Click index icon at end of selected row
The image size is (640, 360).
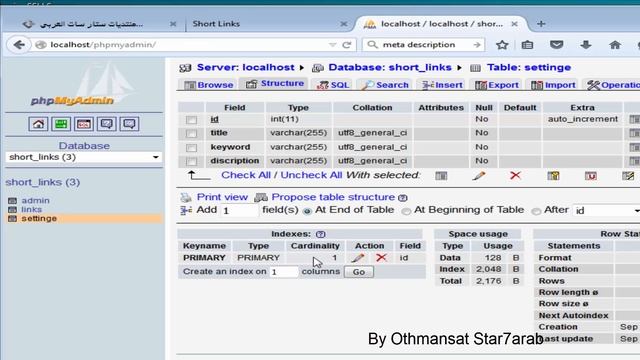click(x=628, y=176)
